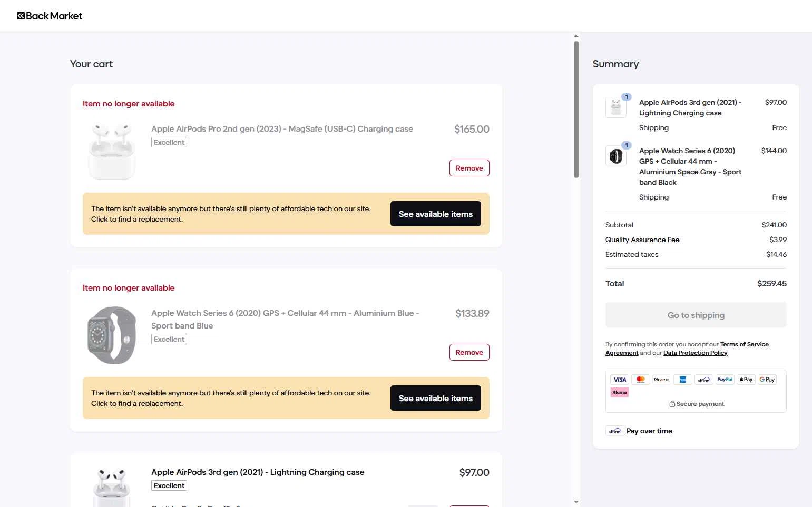Click the Subtotal $241.00 value
The image size is (812, 507).
coord(774,225)
